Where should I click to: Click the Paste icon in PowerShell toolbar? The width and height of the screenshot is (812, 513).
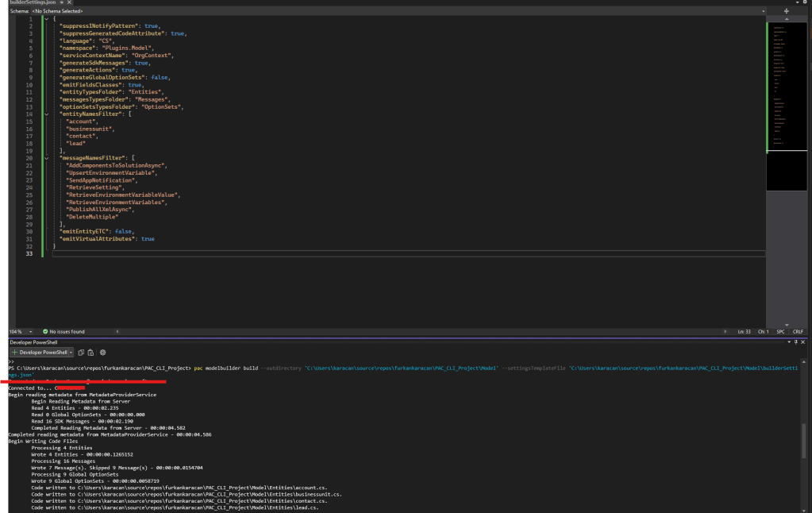(x=90, y=352)
